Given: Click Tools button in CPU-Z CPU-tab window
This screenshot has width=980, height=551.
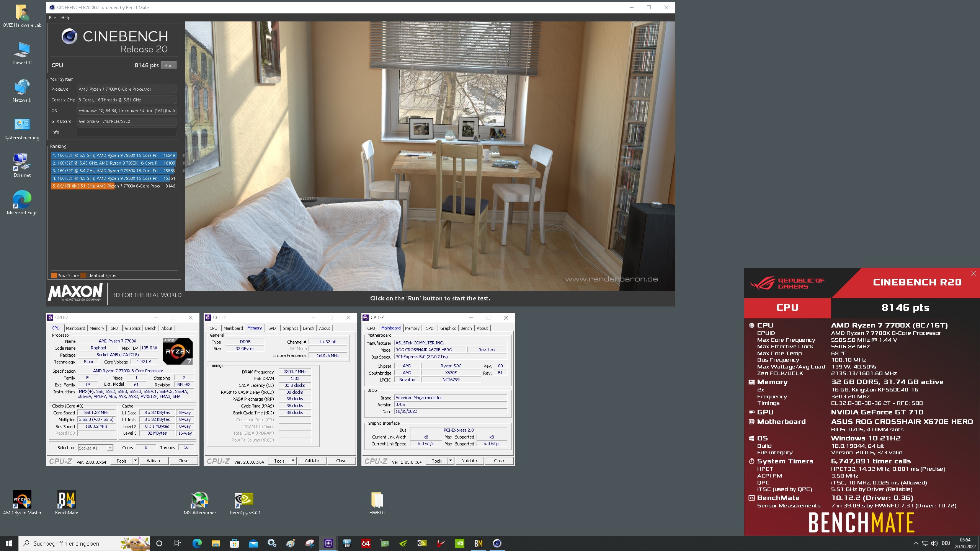Looking at the screenshot, I should (122, 461).
